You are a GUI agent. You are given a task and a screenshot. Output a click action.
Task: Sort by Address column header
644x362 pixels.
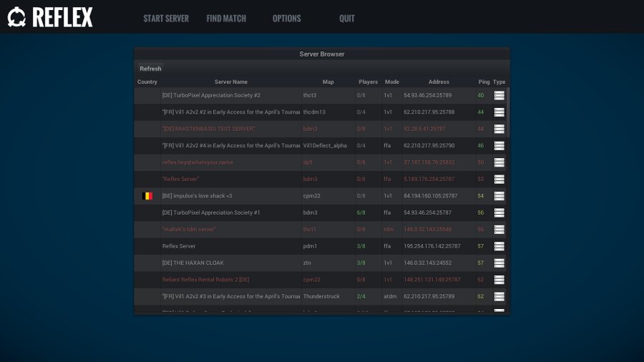[x=439, y=82]
